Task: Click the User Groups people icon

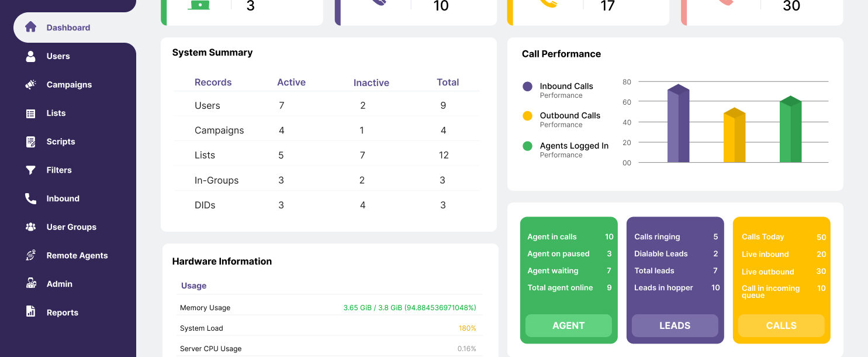Action: click(31, 227)
